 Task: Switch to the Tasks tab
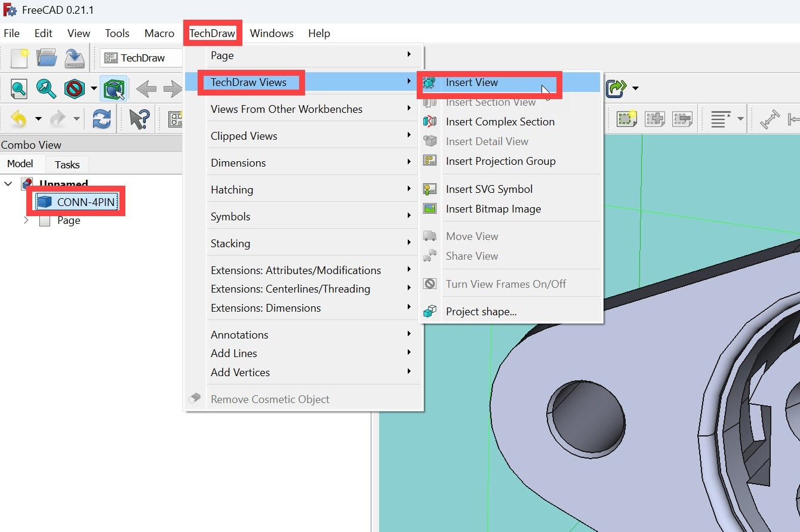67,165
